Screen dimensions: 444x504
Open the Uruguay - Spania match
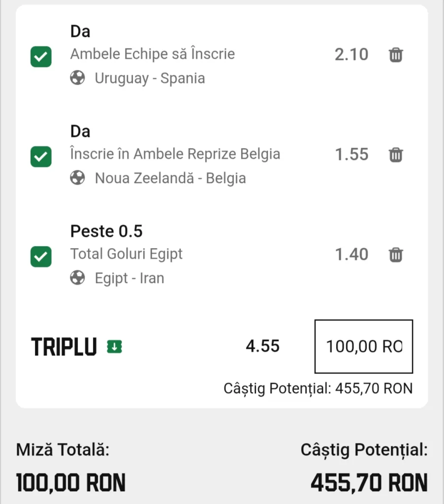[150, 78]
